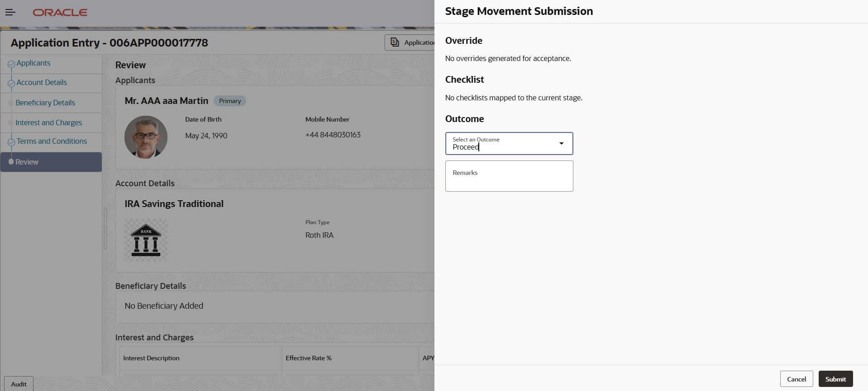This screenshot has width=868, height=391.
Task: Click the Primary applicant badge
Action: coord(230,101)
